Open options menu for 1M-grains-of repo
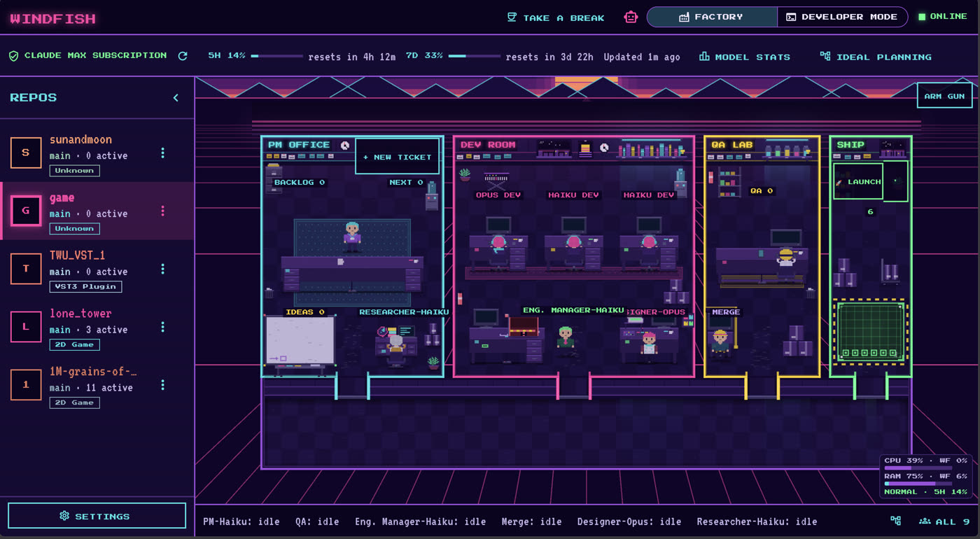This screenshot has width=980, height=539. pos(163,385)
